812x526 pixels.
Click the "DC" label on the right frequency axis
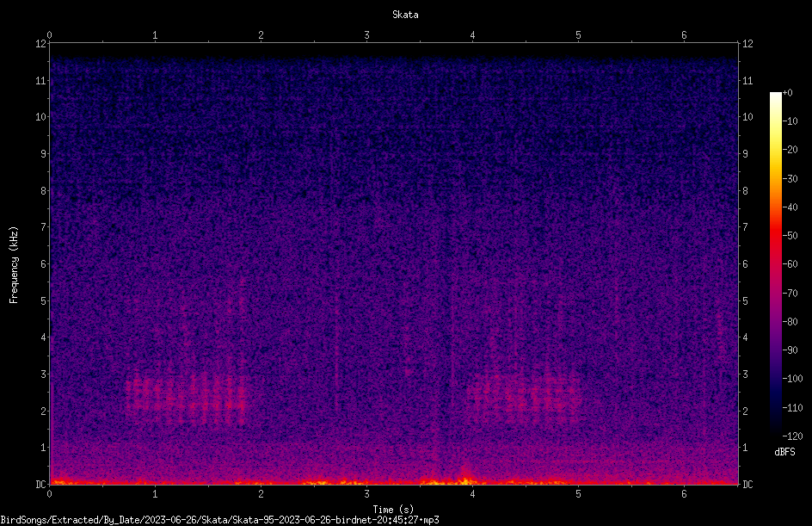click(747, 485)
